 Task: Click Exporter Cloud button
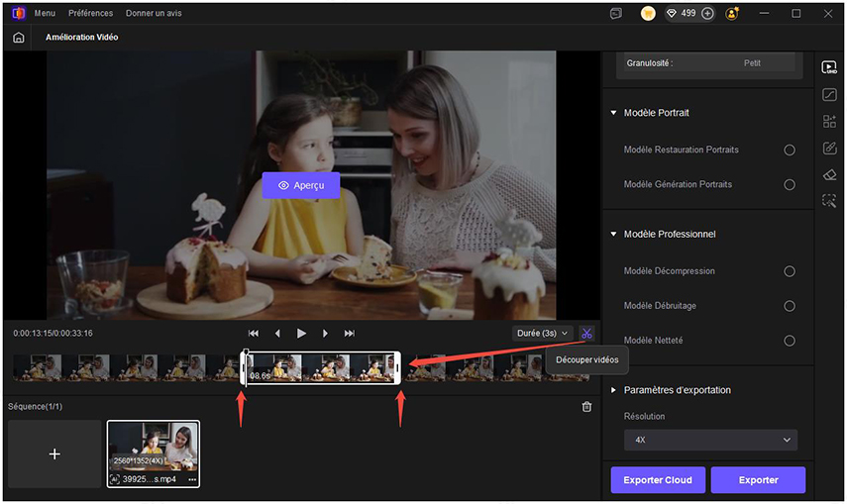pyautogui.click(x=658, y=479)
